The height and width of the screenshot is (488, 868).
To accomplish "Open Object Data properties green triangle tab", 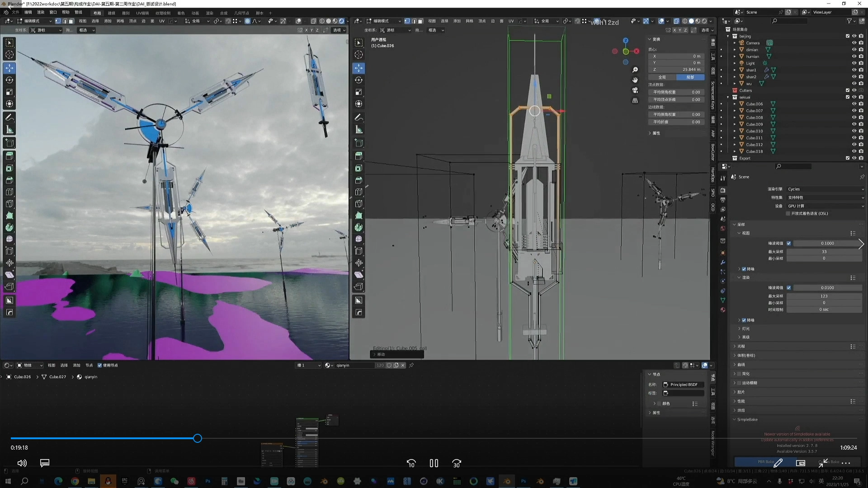I will (x=723, y=300).
